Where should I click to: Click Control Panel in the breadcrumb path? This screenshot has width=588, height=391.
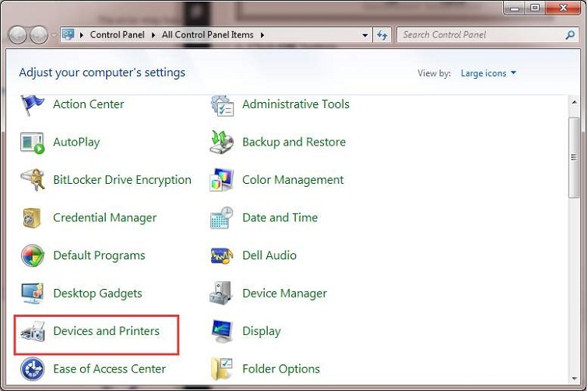click(x=117, y=35)
